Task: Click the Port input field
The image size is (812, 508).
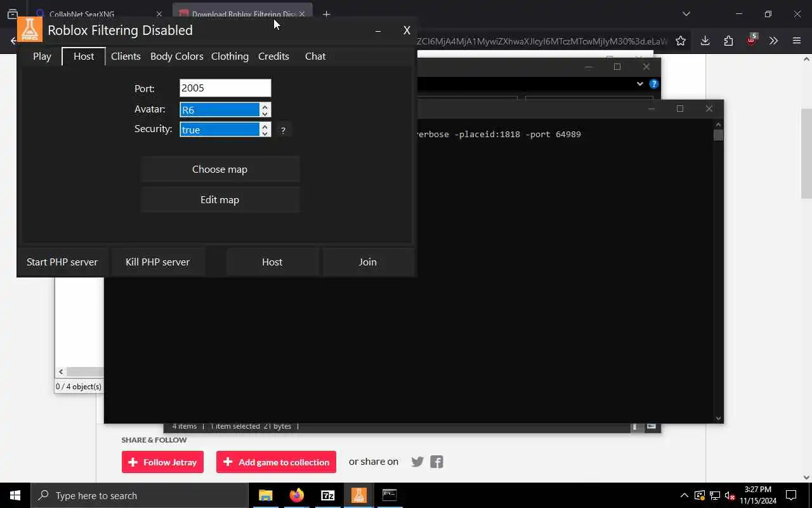Action: click(x=225, y=88)
